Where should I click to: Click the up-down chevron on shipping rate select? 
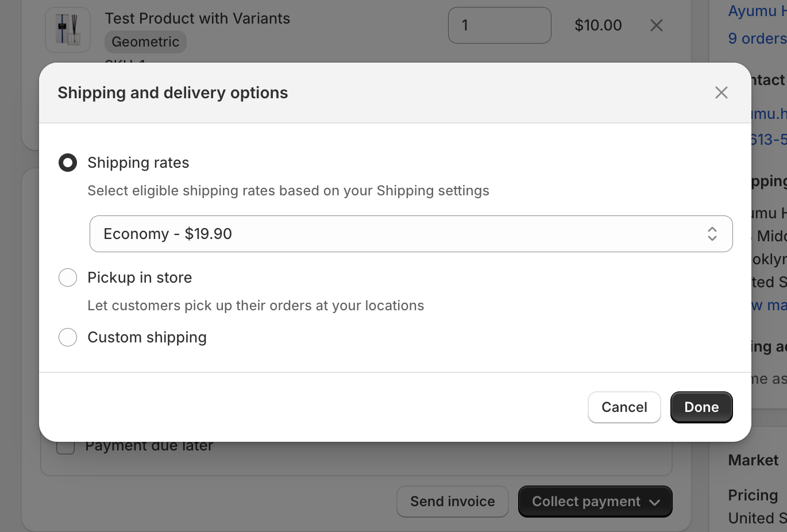click(712, 234)
